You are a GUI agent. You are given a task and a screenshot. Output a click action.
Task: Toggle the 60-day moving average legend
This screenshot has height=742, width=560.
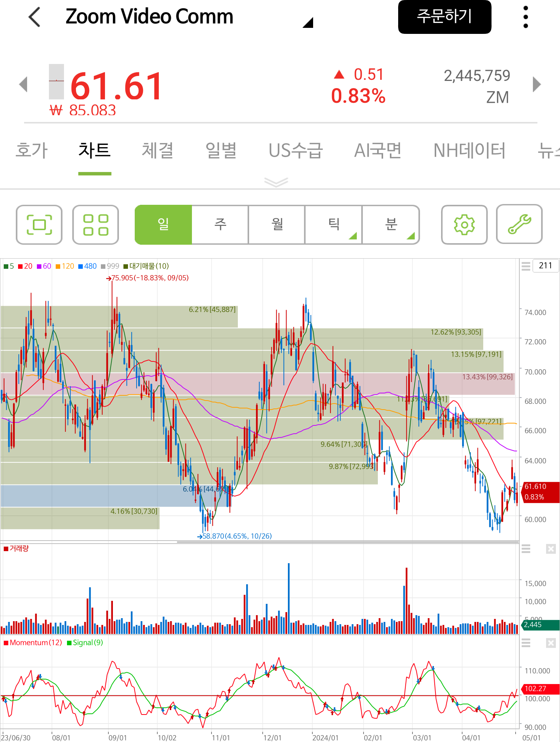coord(44,266)
